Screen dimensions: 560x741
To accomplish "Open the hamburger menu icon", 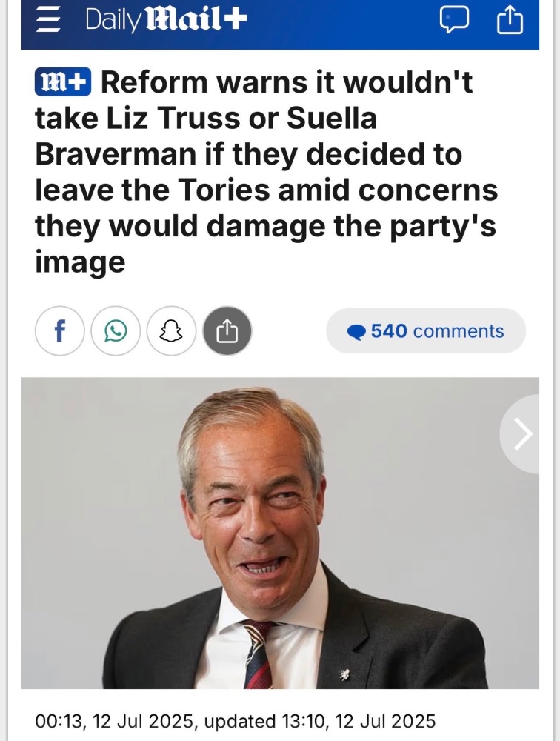I will (49, 21).
